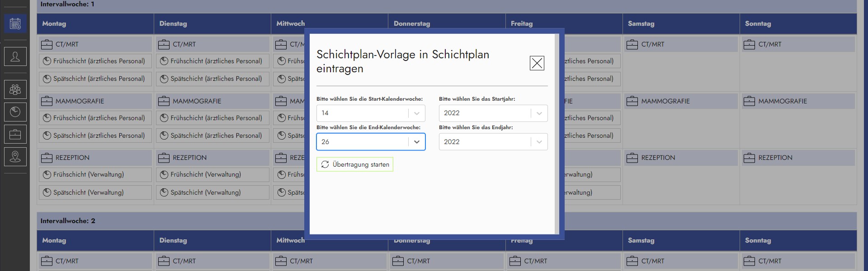The width and height of the screenshot is (868, 271).
Task: Click the Dienstag column header in Intervallwoche 2
Action: click(x=173, y=240)
